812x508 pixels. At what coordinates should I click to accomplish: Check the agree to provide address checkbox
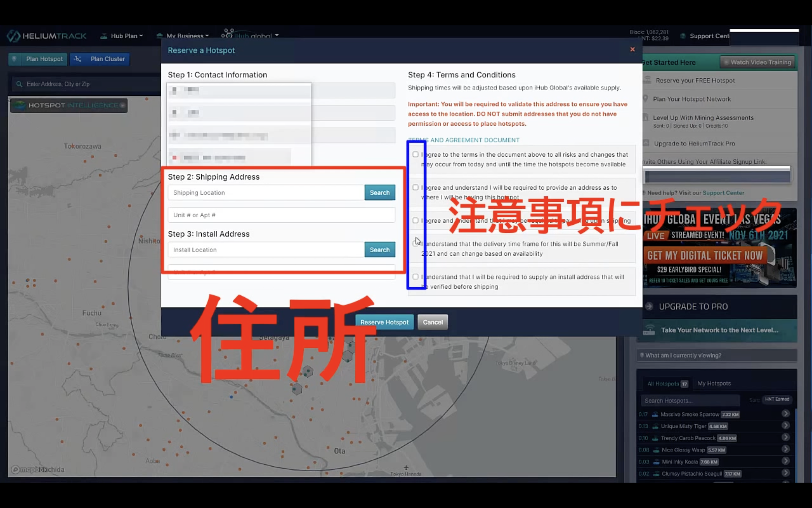415,187
